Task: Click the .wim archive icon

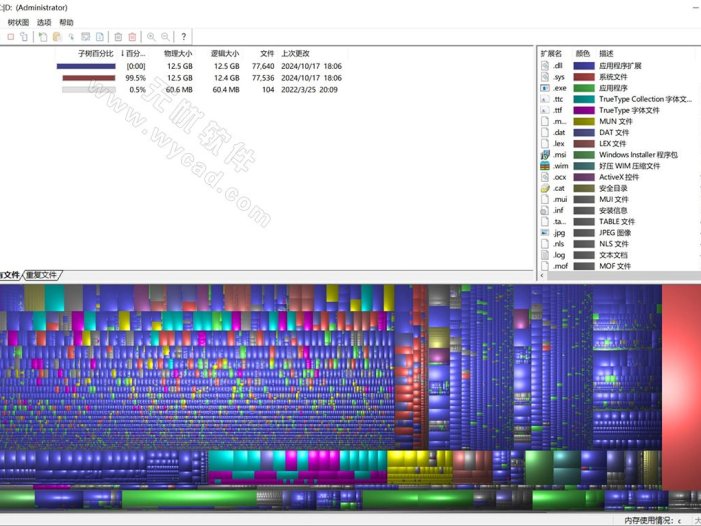Action: (x=545, y=166)
